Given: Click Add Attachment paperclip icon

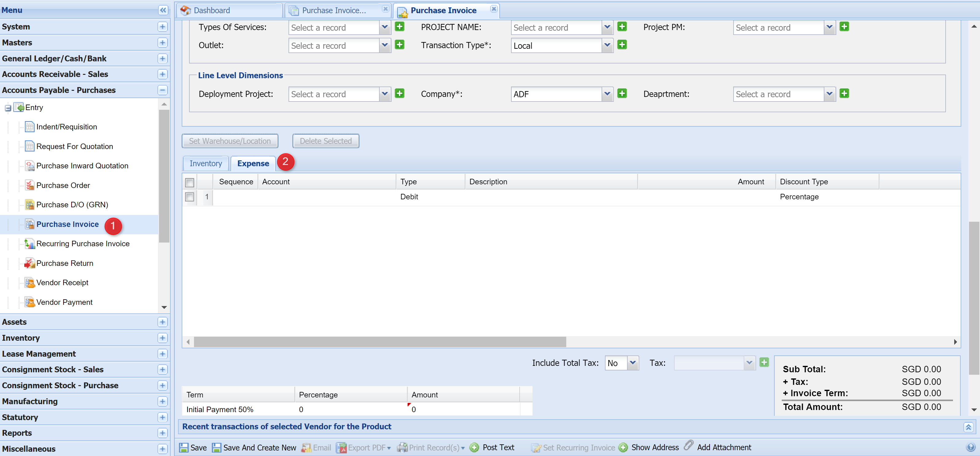Looking at the screenshot, I should point(689,446).
